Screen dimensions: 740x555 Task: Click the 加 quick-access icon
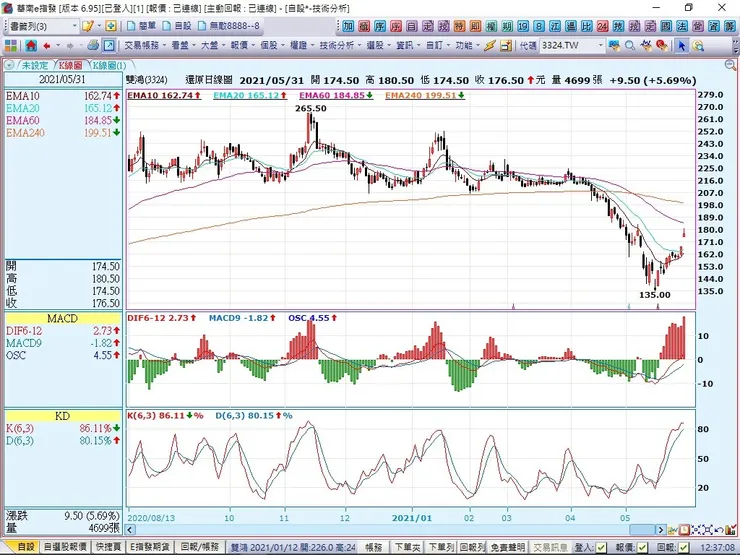coord(348,25)
